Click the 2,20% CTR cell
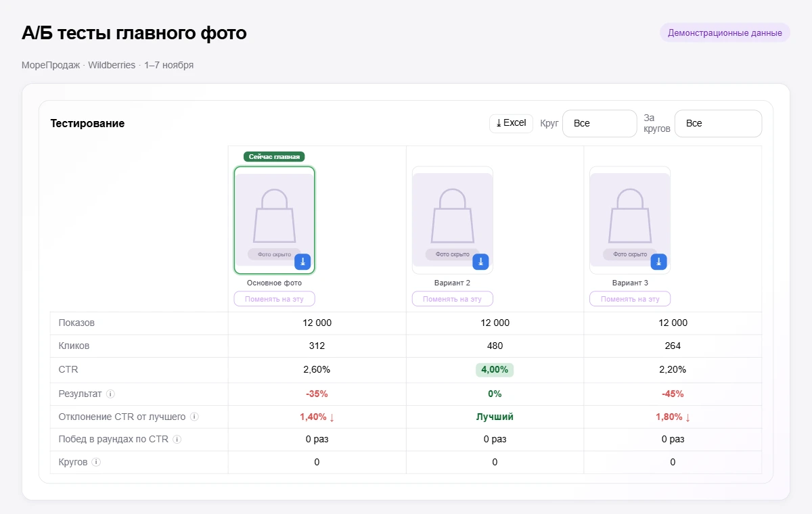The height and width of the screenshot is (514, 812). point(673,370)
